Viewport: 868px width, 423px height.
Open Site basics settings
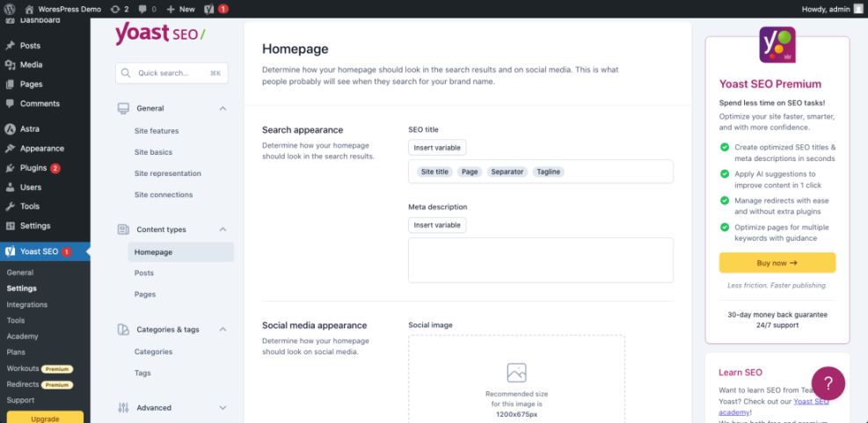click(153, 152)
